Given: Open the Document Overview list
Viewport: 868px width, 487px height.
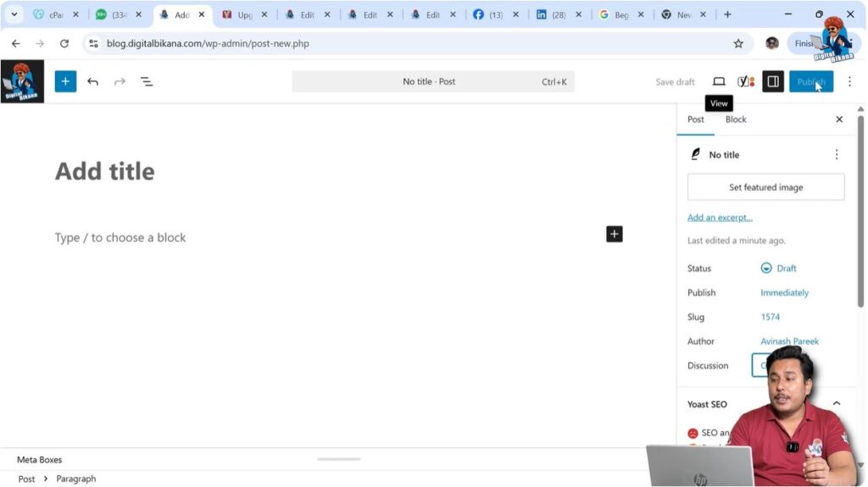Looking at the screenshot, I should click(147, 82).
